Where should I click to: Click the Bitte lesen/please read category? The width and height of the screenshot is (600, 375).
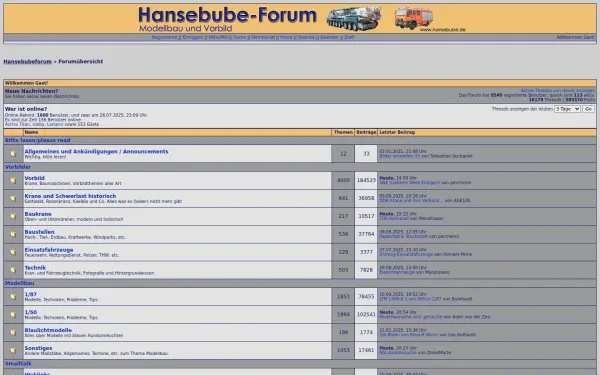pos(38,140)
